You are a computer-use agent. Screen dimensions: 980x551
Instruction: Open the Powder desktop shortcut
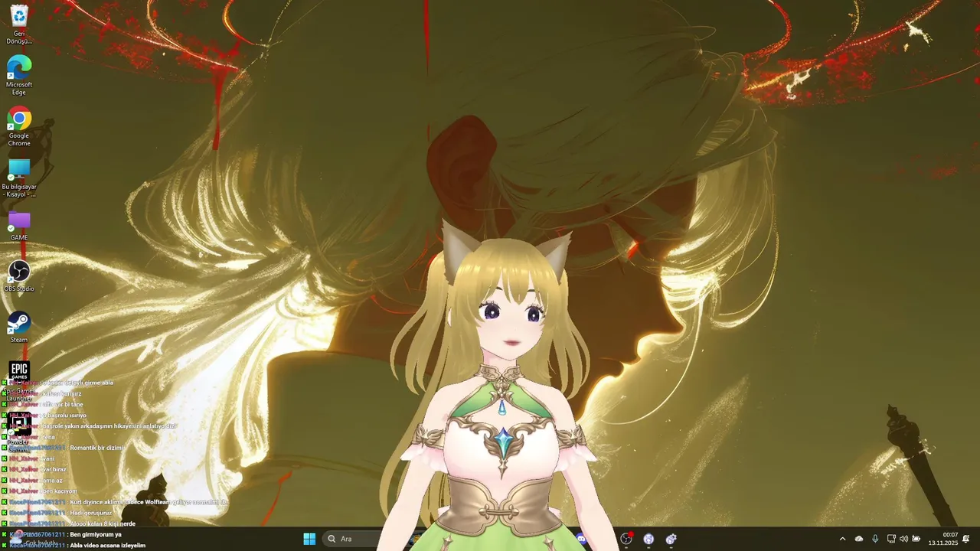(18, 429)
